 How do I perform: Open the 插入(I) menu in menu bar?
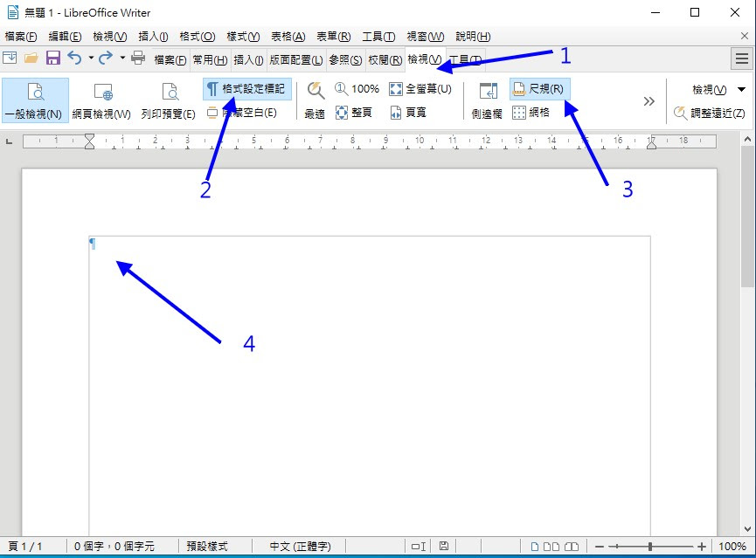click(x=153, y=37)
